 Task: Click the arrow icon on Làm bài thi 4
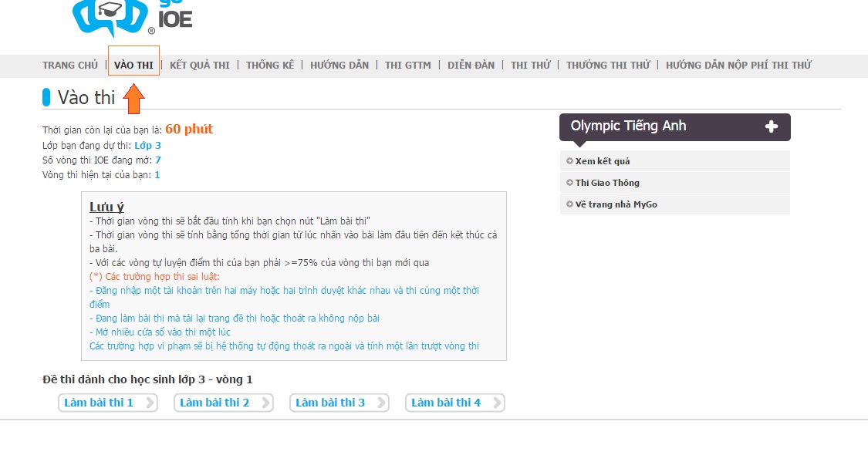coord(497,403)
